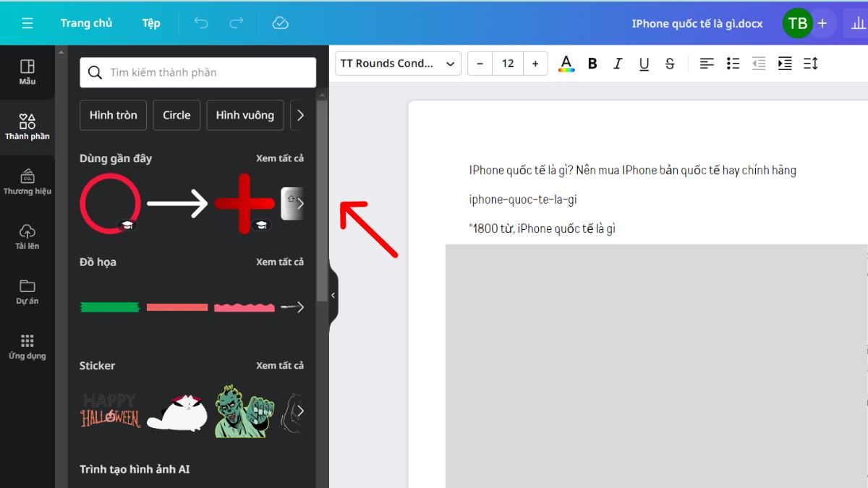Switch to the Mẫu panel
The height and width of the screenshot is (488, 868).
[x=27, y=72]
